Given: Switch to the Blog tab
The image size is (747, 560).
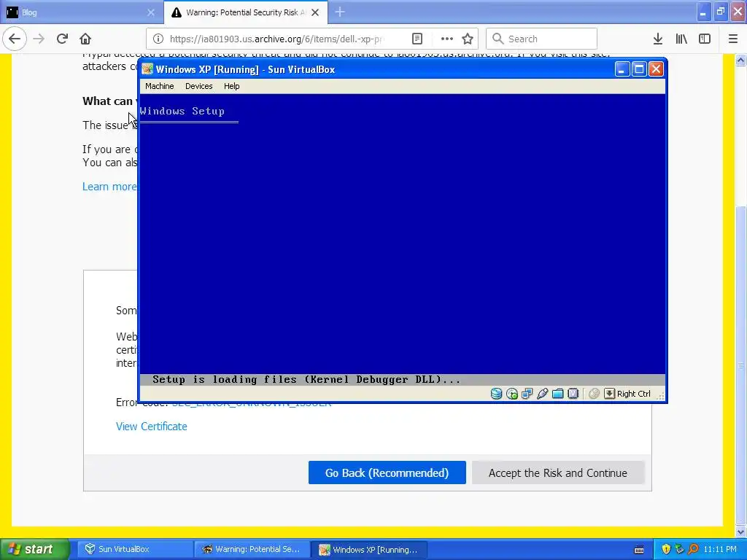Looking at the screenshot, I should pyautogui.click(x=81, y=12).
